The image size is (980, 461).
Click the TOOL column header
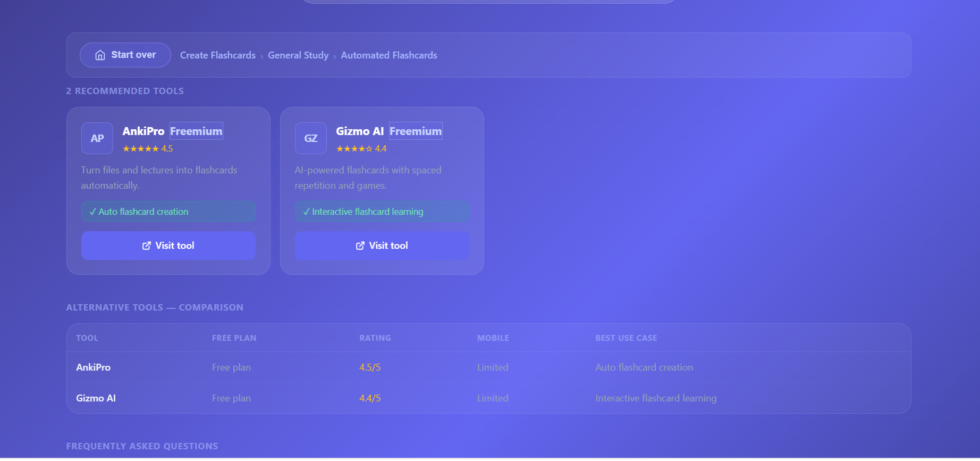point(87,338)
